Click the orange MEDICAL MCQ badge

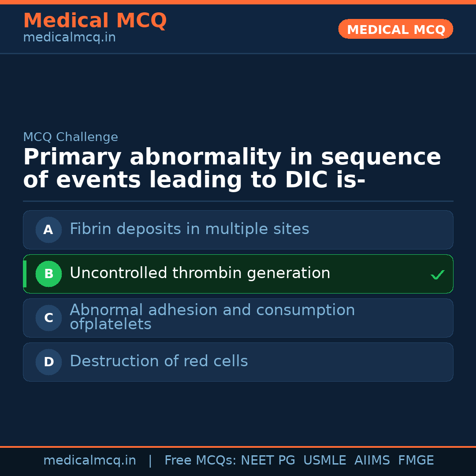(x=395, y=29)
